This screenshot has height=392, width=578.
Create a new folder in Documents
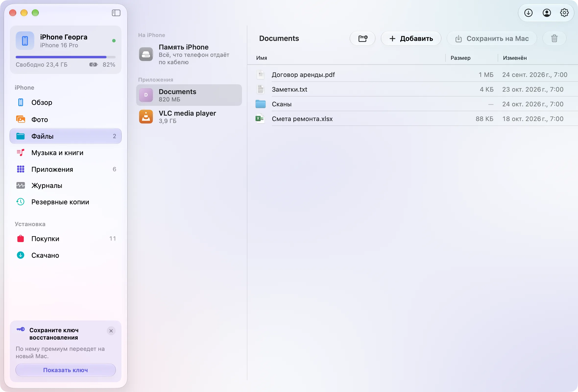coord(362,38)
